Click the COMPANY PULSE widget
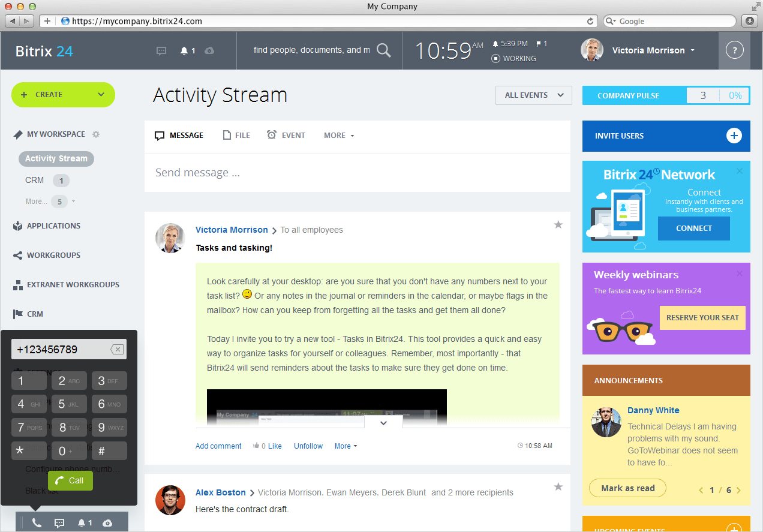Viewport: 763px width, 532px height. (666, 95)
